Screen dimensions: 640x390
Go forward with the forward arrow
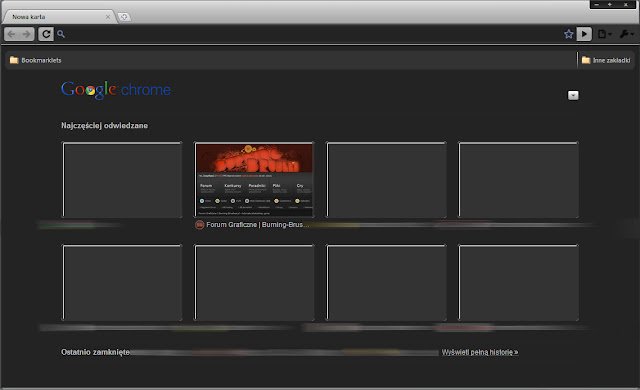tap(27, 34)
